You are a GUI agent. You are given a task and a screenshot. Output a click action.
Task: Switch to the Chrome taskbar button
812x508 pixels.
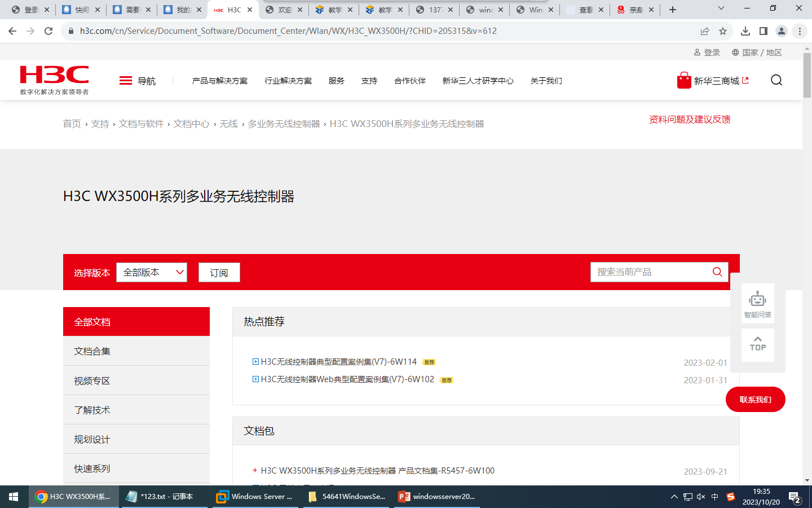(x=74, y=497)
